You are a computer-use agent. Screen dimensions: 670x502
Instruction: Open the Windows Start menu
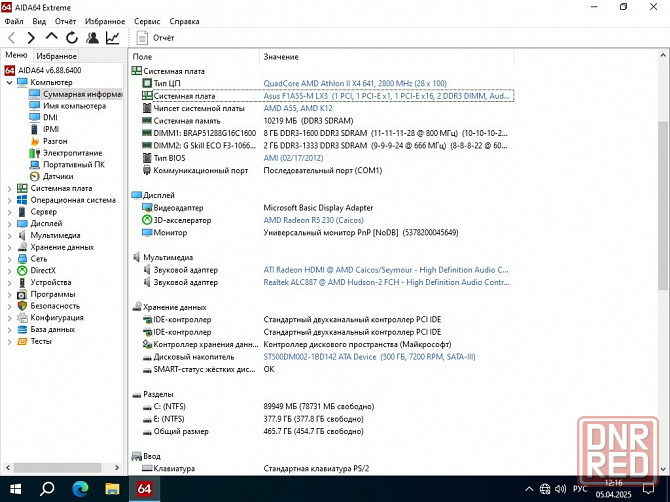tap(16, 489)
